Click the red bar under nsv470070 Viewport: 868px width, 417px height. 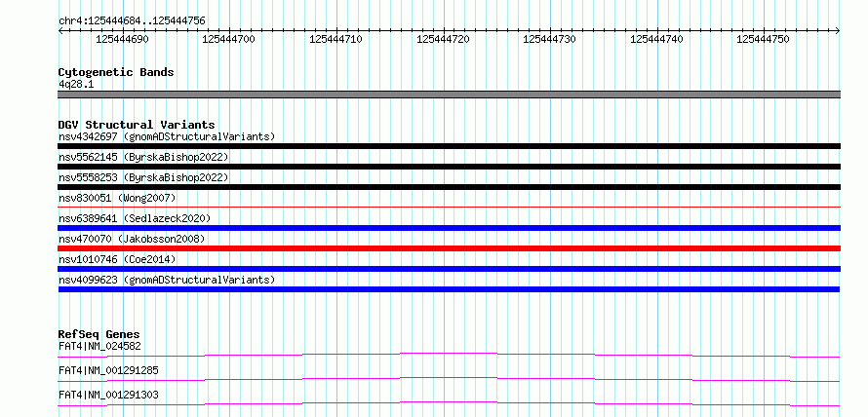tap(449, 248)
